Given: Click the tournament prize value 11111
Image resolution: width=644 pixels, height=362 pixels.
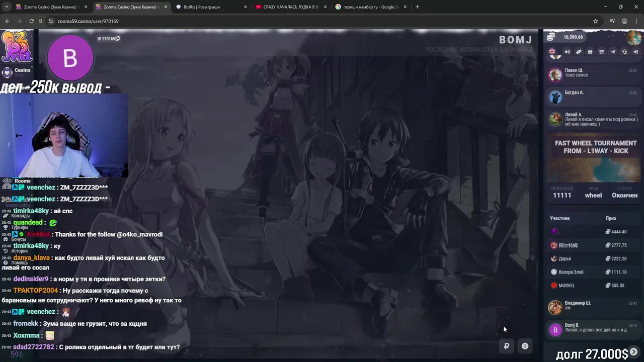Looking at the screenshot, I should (x=562, y=196).
